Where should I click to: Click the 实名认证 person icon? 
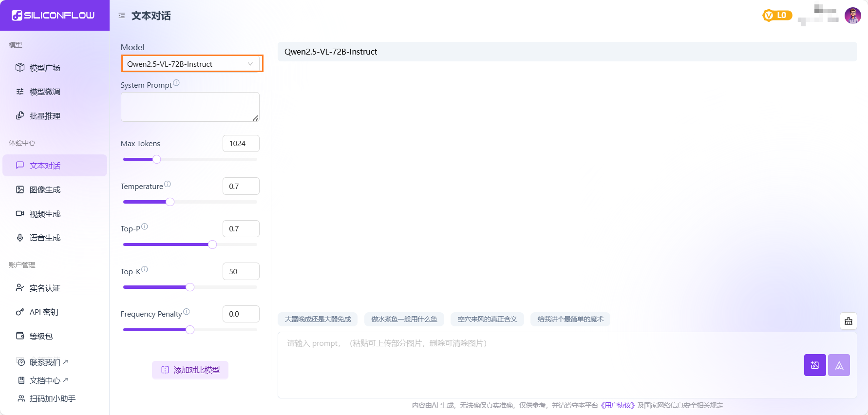click(20, 287)
